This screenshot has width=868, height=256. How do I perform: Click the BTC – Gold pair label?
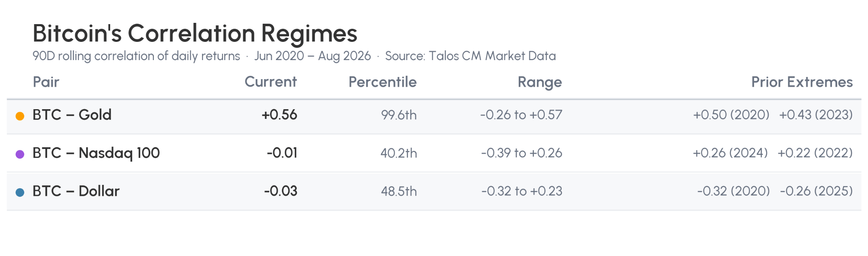coord(72,115)
